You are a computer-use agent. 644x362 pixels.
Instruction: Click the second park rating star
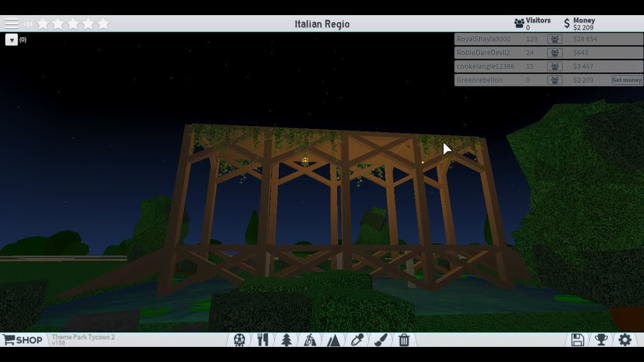(x=58, y=24)
